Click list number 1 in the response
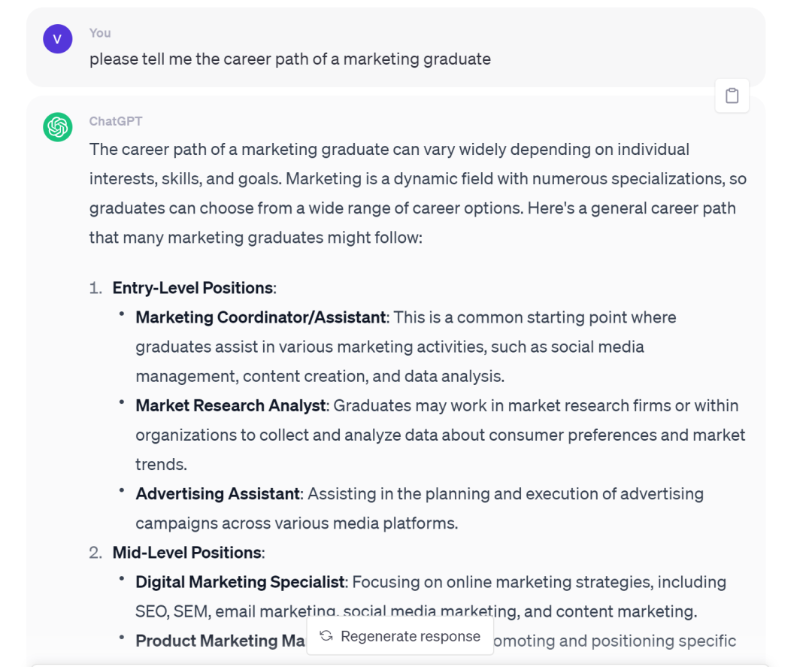Image resolution: width=812 pixels, height=667 pixels. click(95, 288)
